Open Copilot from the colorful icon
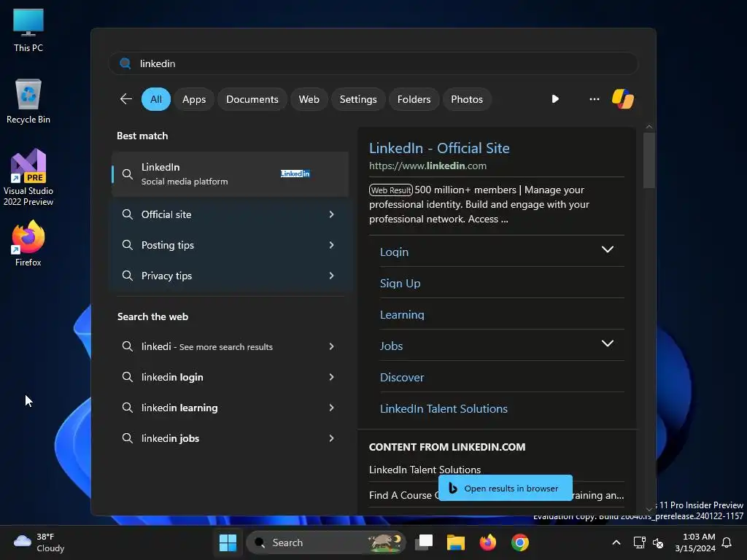Screen dimensions: 747x560 pyautogui.click(x=623, y=99)
